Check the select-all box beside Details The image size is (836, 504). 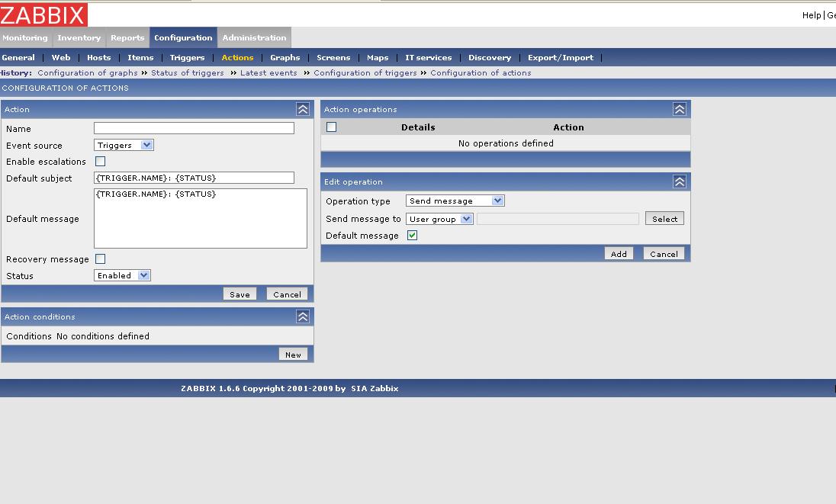[x=331, y=127]
